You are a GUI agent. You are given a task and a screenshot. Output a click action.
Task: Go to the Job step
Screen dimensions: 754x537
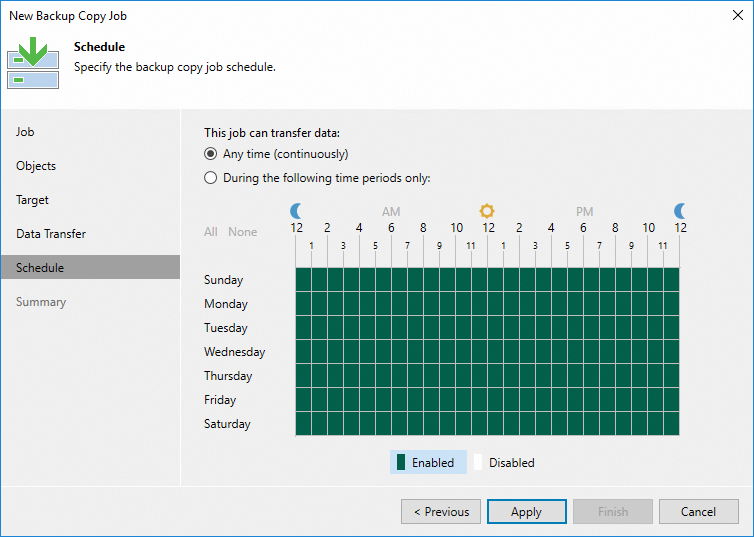pyautogui.click(x=26, y=132)
